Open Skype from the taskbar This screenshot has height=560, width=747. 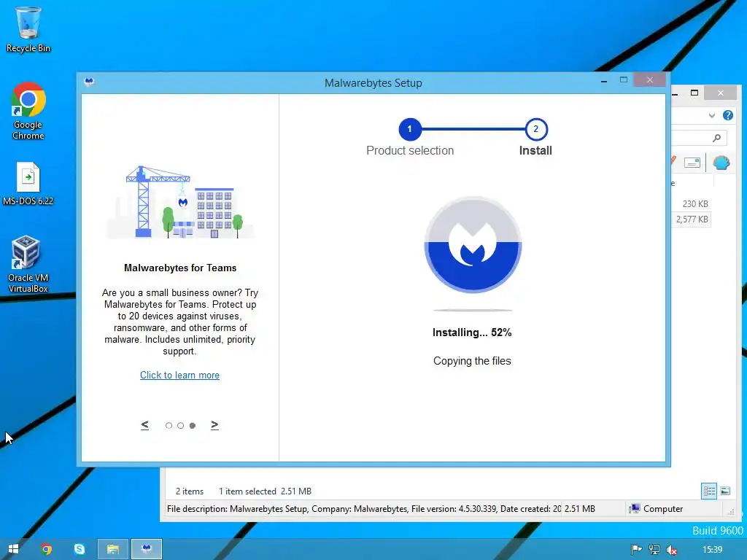(x=80, y=549)
